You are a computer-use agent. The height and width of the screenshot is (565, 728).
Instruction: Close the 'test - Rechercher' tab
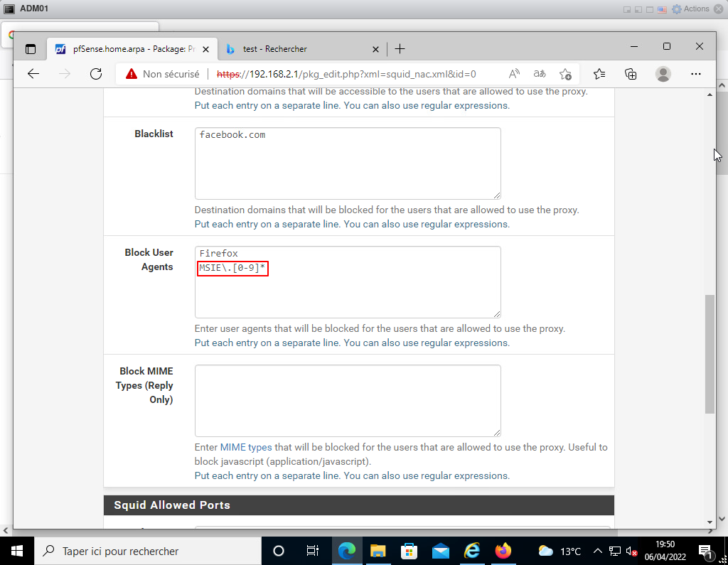376,49
